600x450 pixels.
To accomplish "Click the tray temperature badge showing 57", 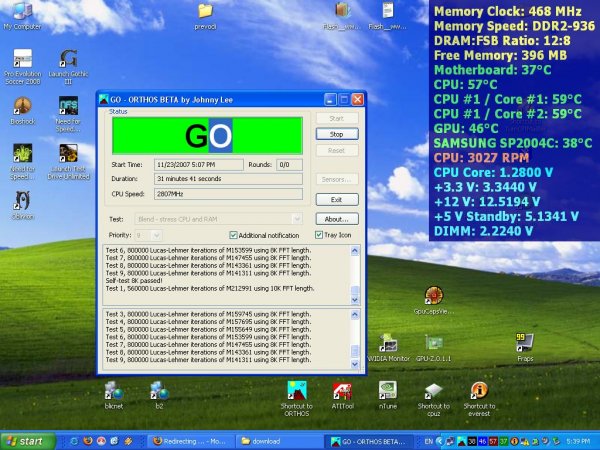I will pyautogui.click(x=493, y=441).
